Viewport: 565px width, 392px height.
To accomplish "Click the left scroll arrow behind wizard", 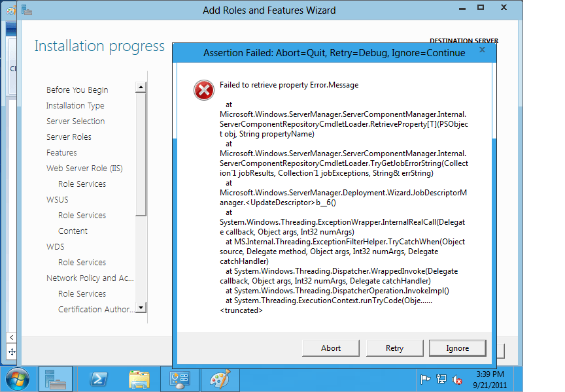I will click(x=12, y=337).
